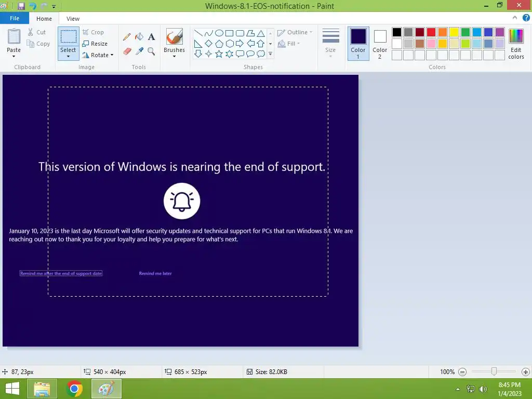Image resolution: width=532 pixels, height=399 pixels.
Task: Choose the Curve shape
Action: tap(209, 33)
